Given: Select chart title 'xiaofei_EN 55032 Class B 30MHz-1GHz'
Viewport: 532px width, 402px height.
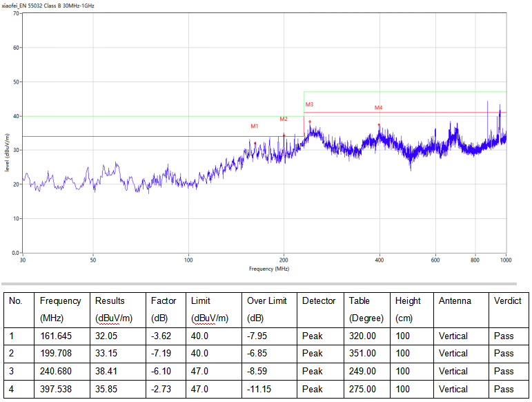Looking at the screenshot, I should [x=48, y=6].
